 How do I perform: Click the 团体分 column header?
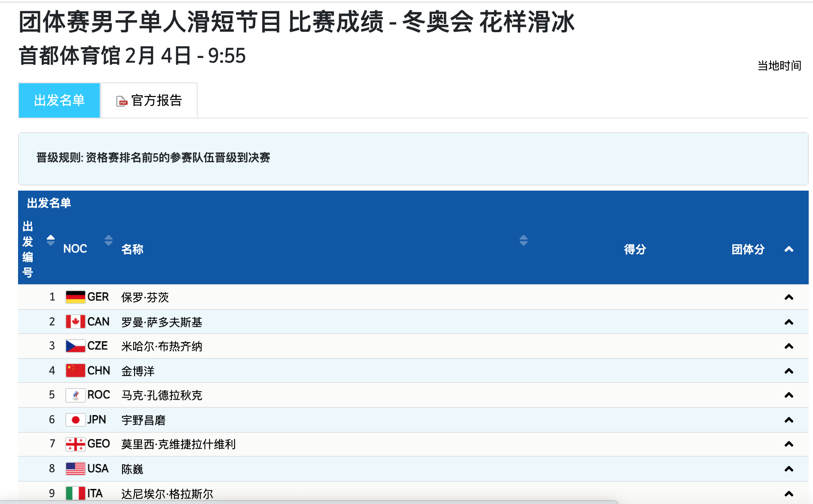(748, 249)
